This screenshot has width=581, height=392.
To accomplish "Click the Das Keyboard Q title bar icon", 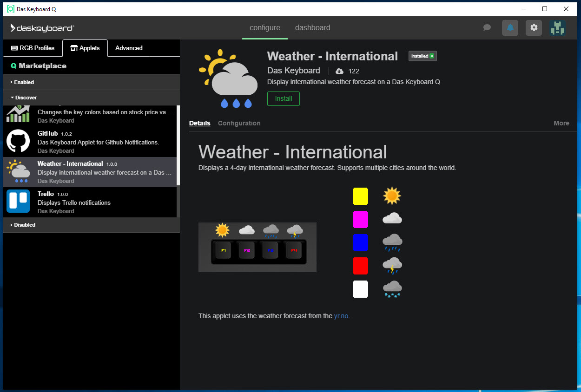I will [10, 9].
